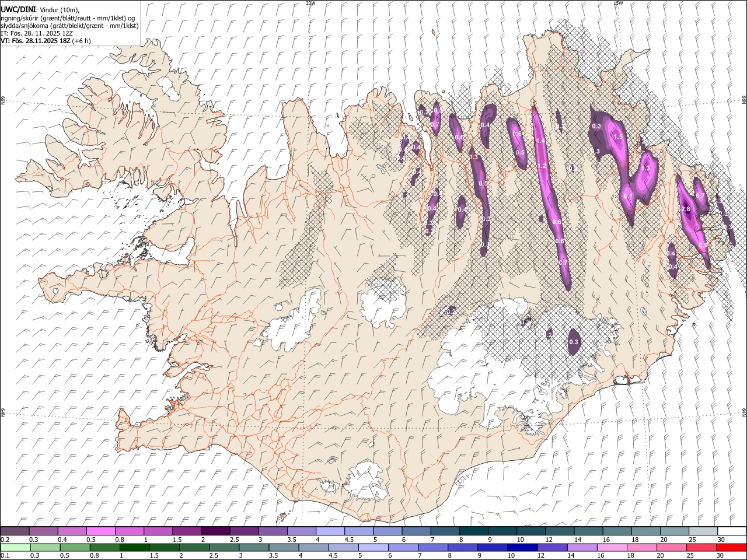Select the bright pink 0.5 snow legend swatch
Image resolution: width=747 pixels, height=560 pixels.
pos(101,531)
